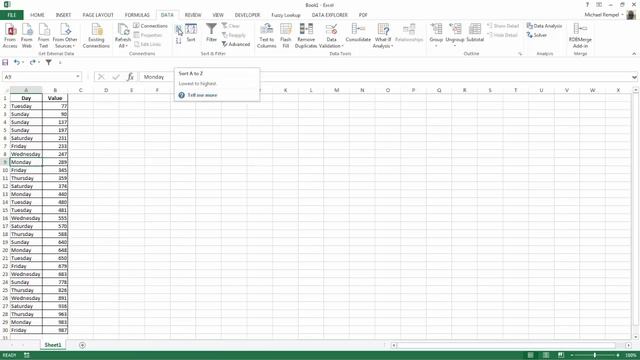Click zoom slider at bottom right
Viewport: 640px width, 360px height.
click(x=595, y=355)
